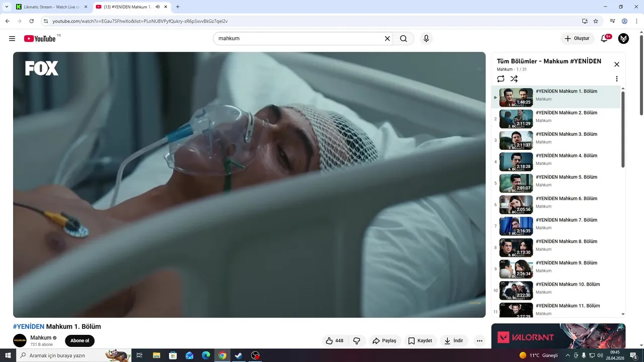Select the current #YENİDEN Mahkum 1. Bölüm item
The image size is (644, 362).
[556, 97]
